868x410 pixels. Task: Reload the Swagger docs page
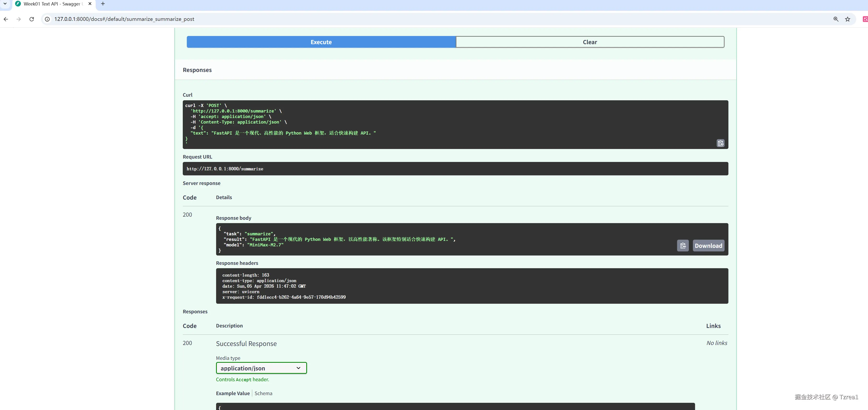[x=31, y=19]
